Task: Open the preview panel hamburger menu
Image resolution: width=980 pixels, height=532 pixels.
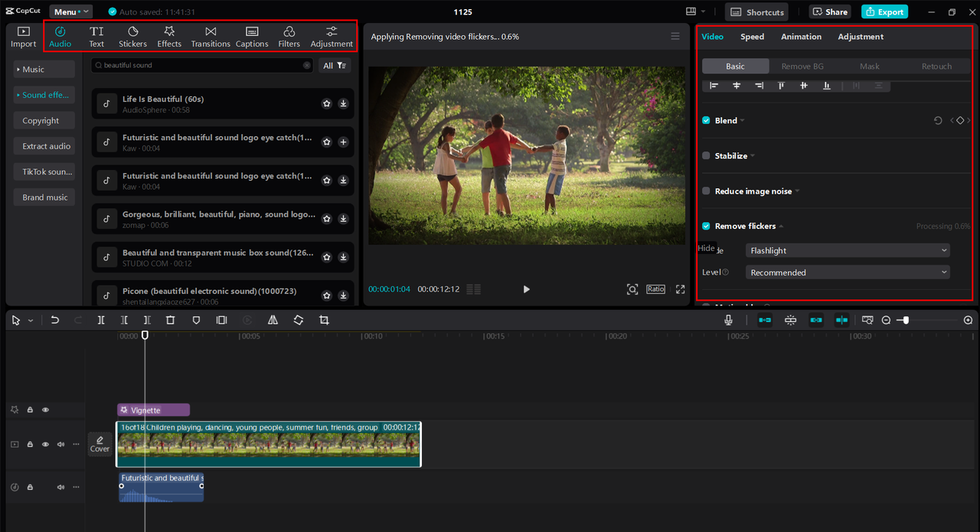Action: click(675, 36)
